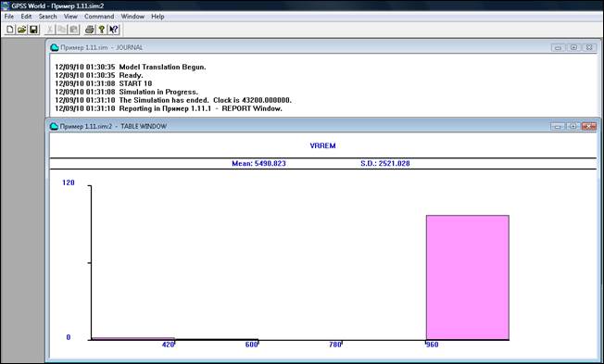Minimize the JOURNAL window
The width and height of the screenshot is (604, 364).
(559, 47)
